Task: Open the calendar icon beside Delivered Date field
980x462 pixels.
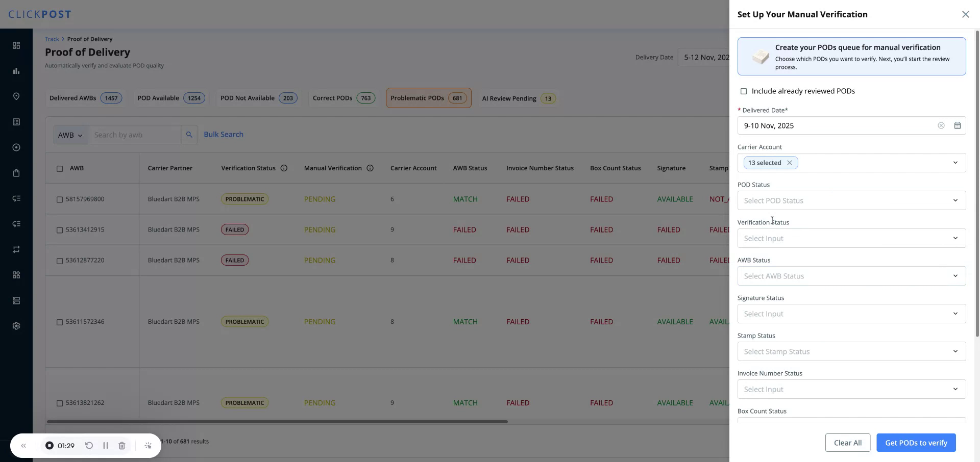Action: click(958, 125)
